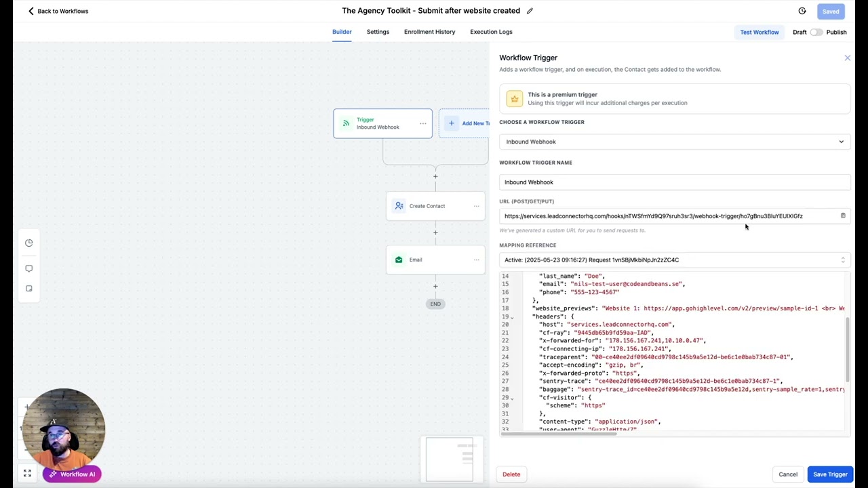Click email value on line 15
The width and height of the screenshot is (868, 488).
(x=627, y=284)
